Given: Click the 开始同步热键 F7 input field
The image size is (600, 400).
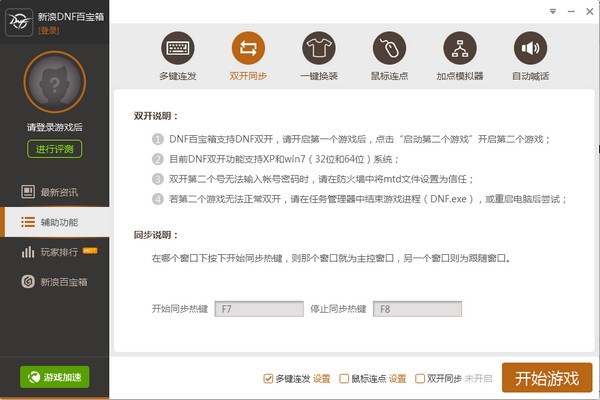Looking at the screenshot, I should pos(259,309).
